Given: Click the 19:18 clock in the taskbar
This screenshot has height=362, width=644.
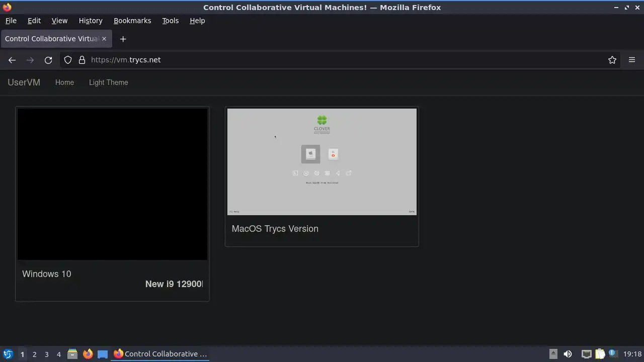Looking at the screenshot, I should point(632,354).
